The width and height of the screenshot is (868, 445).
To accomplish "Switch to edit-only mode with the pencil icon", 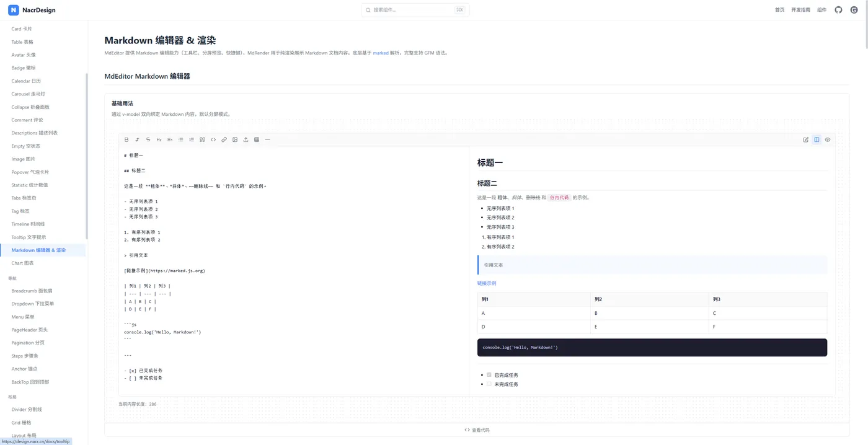I will [x=806, y=139].
